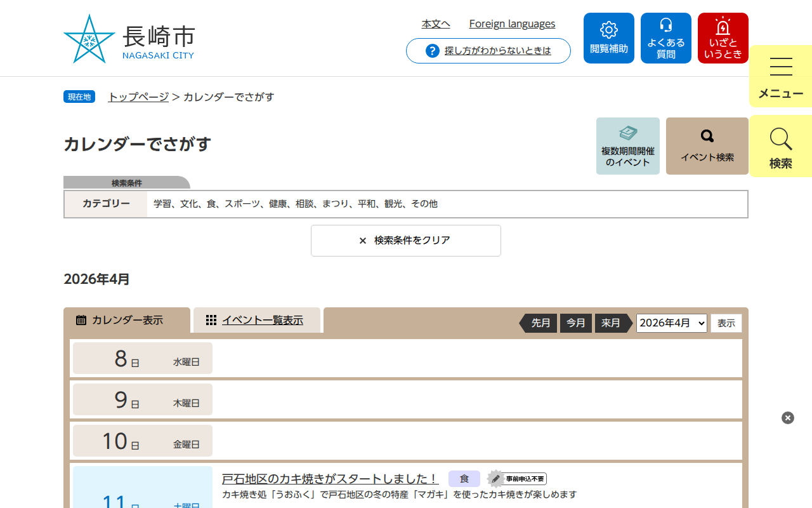
Task: Click the Nagasaki City star logo
Action: [x=89, y=39]
